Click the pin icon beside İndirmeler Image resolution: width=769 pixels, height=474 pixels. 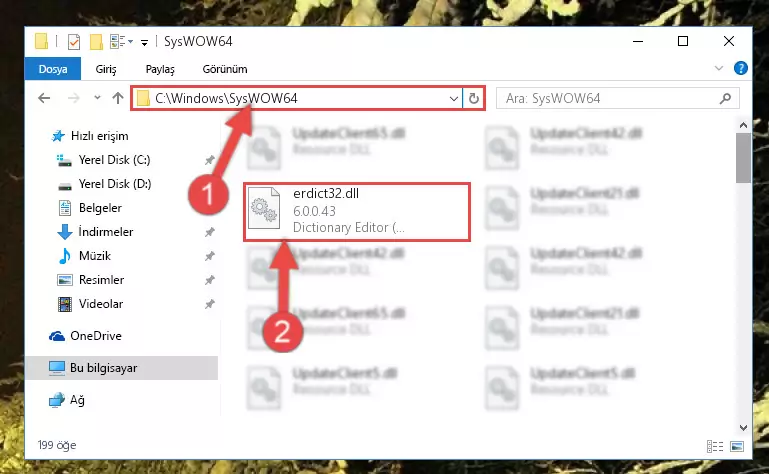[x=209, y=232]
